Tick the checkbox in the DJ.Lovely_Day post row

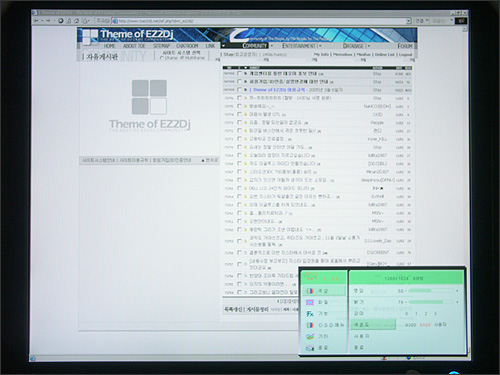coord(239,241)
